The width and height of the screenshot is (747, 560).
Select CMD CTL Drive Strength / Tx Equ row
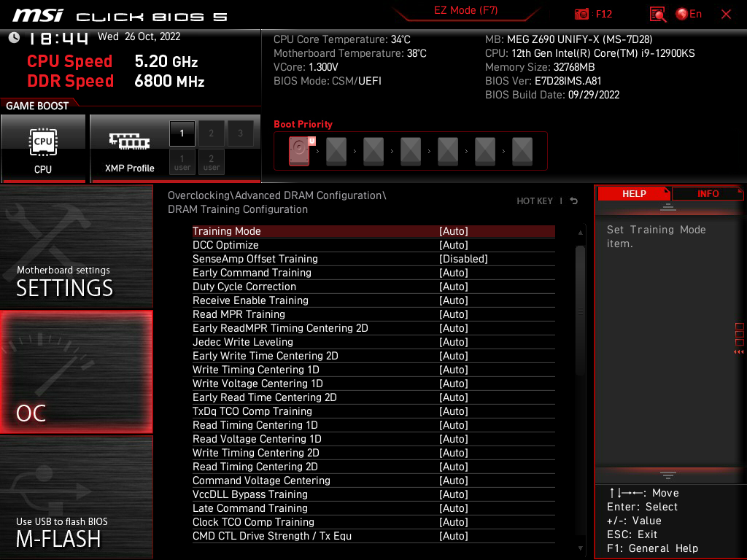(x=373, y=536)
